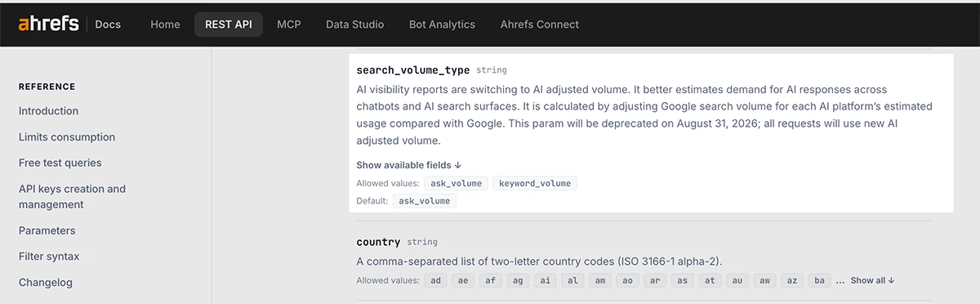Viewport: 980px width, 304px height.
Task: Click the ar country code
Action: coord(655,280)
